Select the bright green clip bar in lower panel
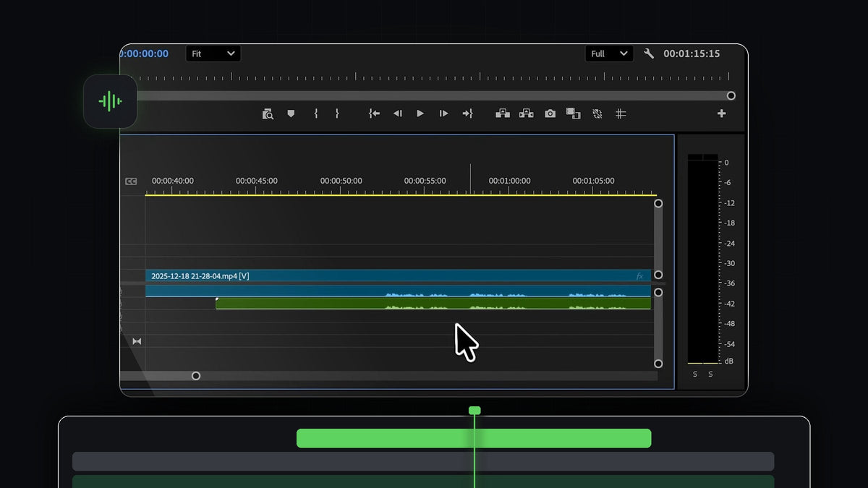The height and width of the screenshot is (488, 868). (x=474, y=438)
